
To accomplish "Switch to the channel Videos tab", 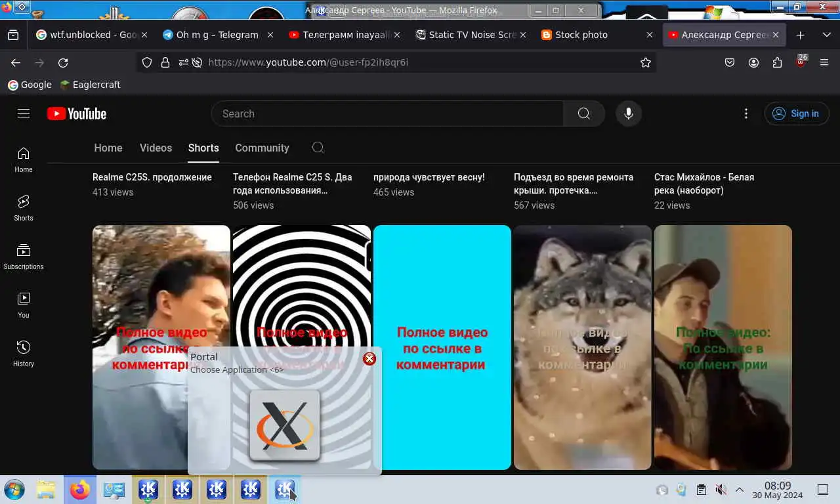I will [x=156, y=148].
